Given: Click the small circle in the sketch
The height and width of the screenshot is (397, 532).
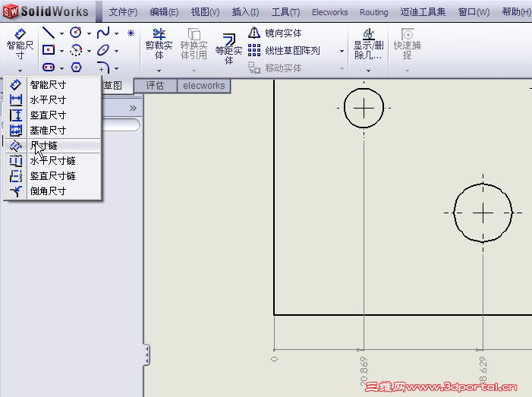Looking at the screenshot, I should (x=364, y=109).
